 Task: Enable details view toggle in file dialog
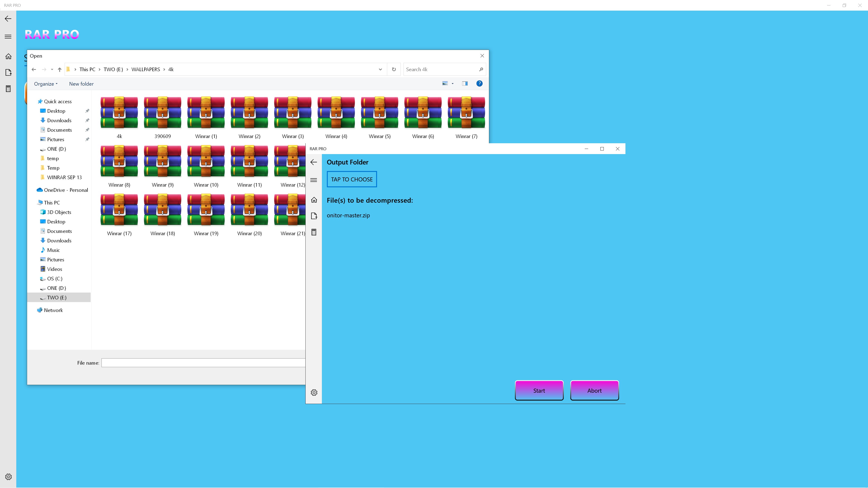click(465, 83)
